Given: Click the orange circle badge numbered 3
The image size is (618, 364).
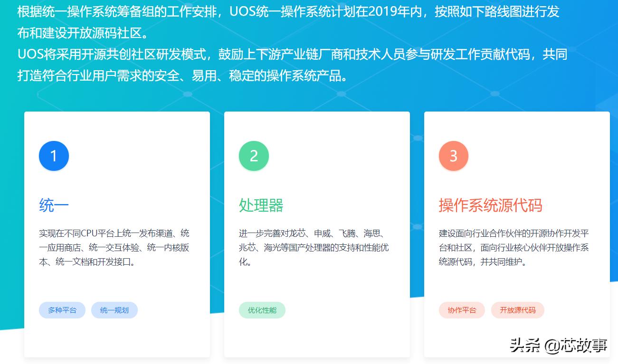Looking at the screenshot, I should 454,155.
